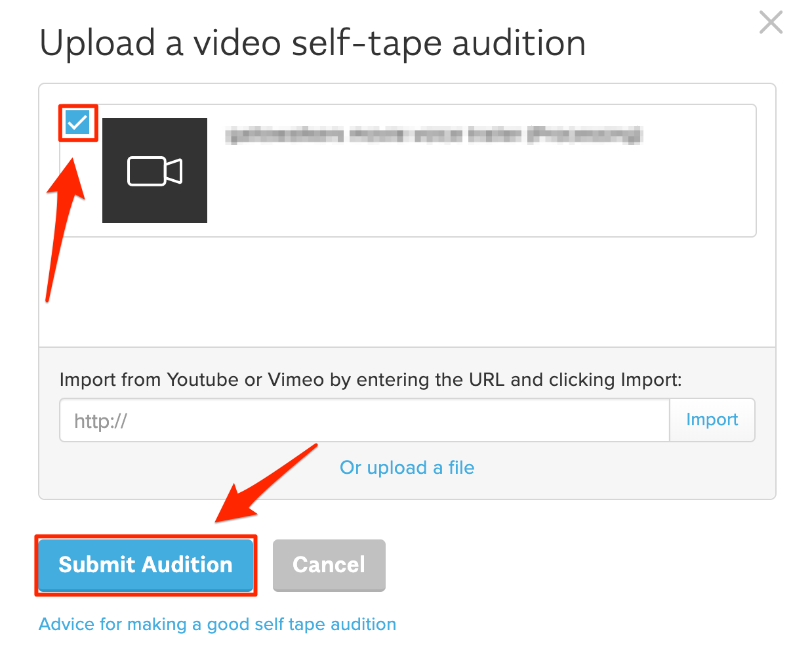The width and height of the screenshot is (812, 651).
Task: Click the "Upload a video self-tape audition" heading
Action: 312,43
